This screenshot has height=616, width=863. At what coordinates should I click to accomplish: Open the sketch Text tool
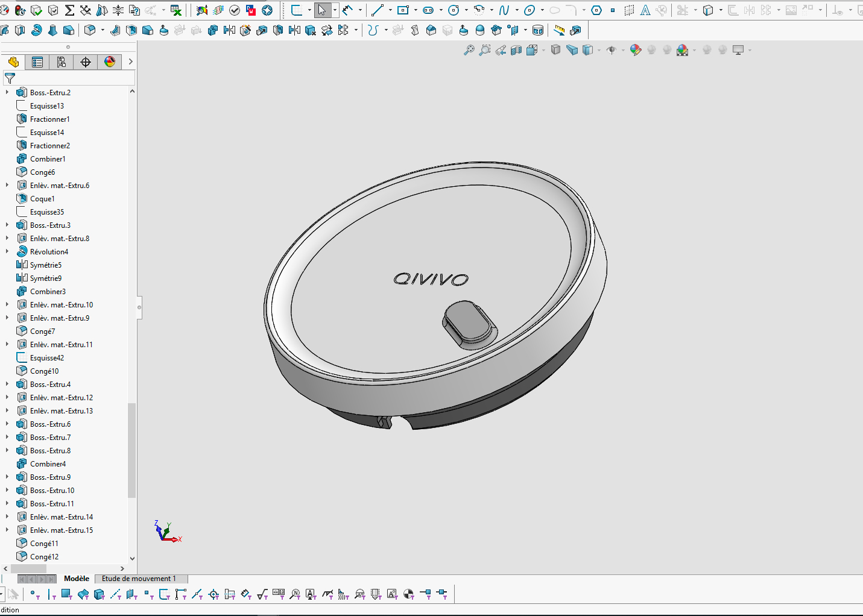pyautogui.click(x=645, y=10)
